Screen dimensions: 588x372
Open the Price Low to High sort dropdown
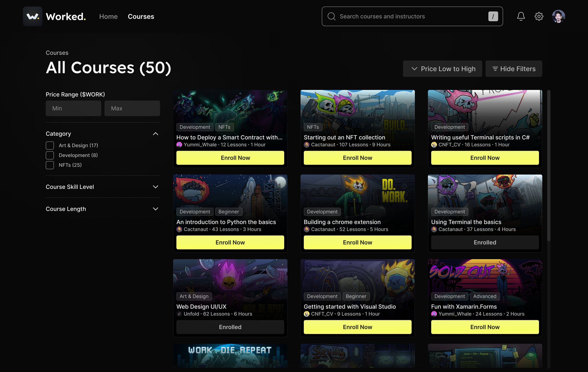pos(442,69)
